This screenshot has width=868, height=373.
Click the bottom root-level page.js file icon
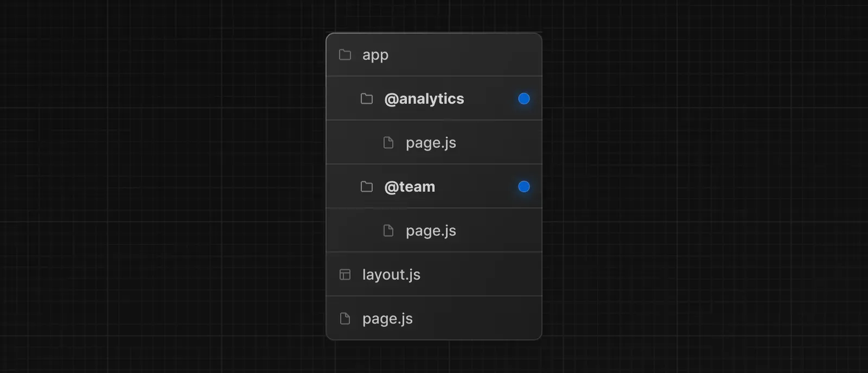point(345,319)
